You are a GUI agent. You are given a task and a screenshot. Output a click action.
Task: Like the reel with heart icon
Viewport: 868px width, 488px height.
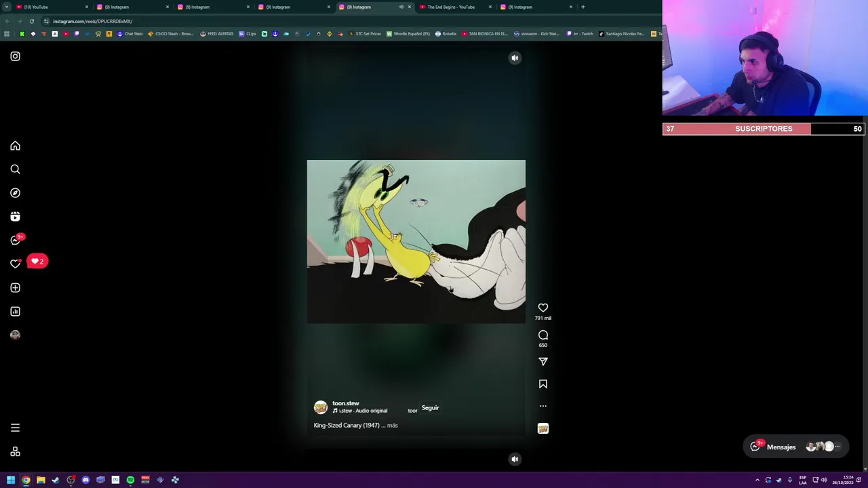click(x=543, y=308)
